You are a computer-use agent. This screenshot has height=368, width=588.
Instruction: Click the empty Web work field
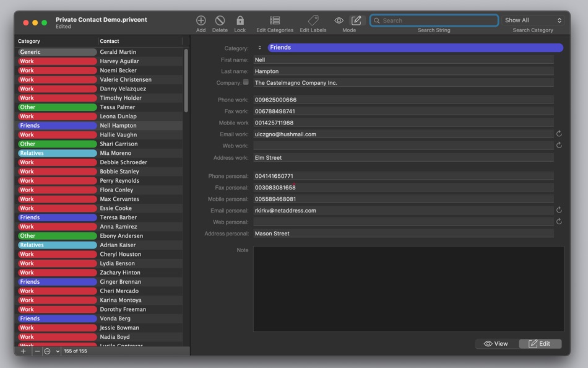click(404, 146)
